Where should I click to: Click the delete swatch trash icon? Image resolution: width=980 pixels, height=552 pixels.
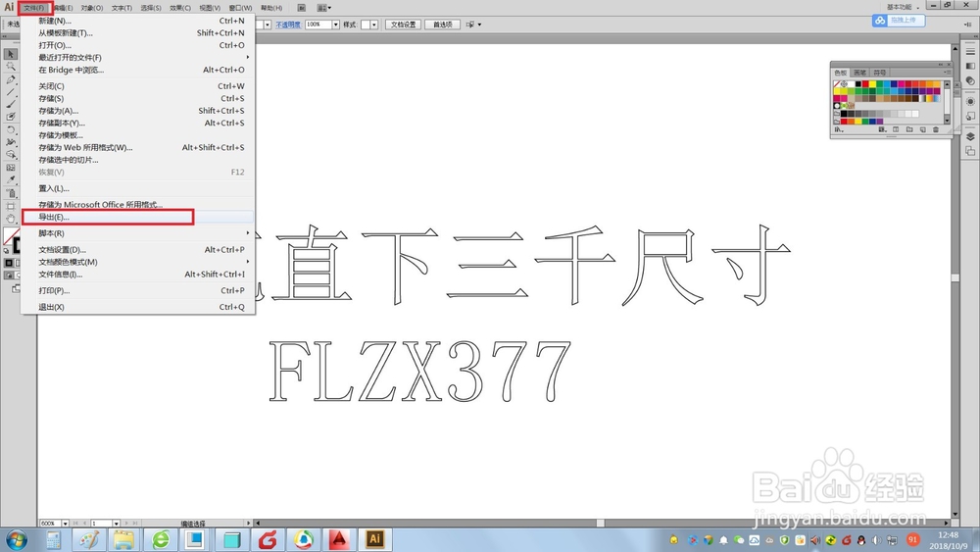pos(936,129)
